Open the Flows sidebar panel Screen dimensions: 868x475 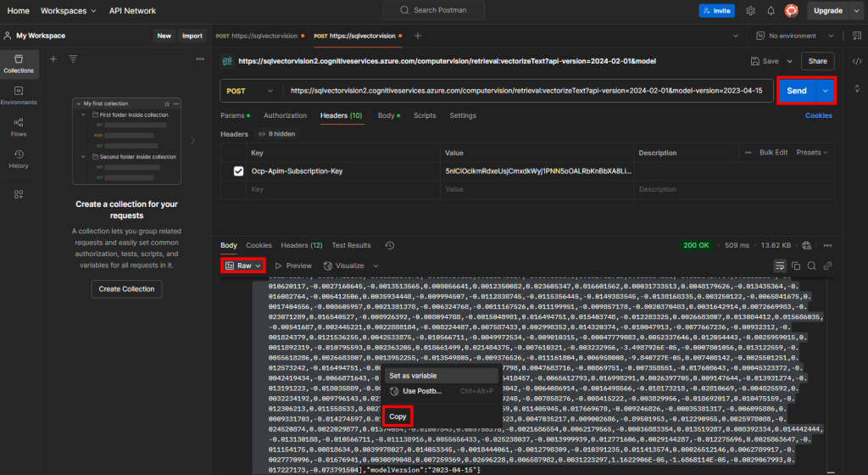coord(19,127)
